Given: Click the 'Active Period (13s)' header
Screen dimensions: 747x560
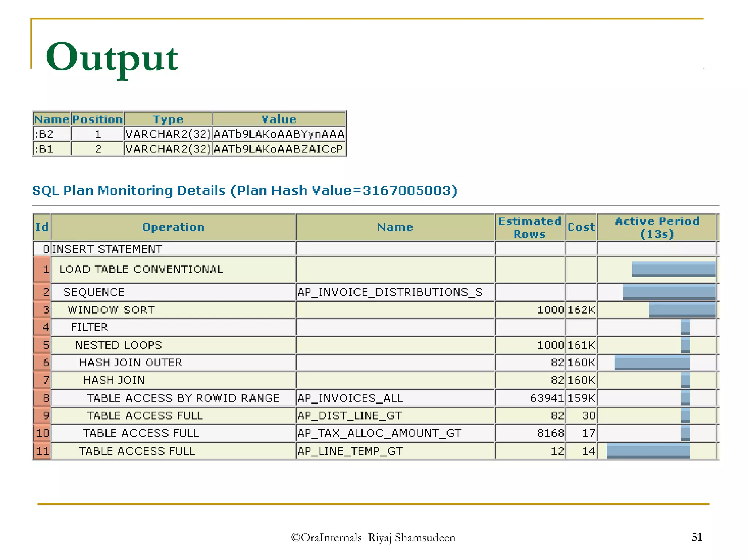Looking at the screenshot, I should [657, 227].
